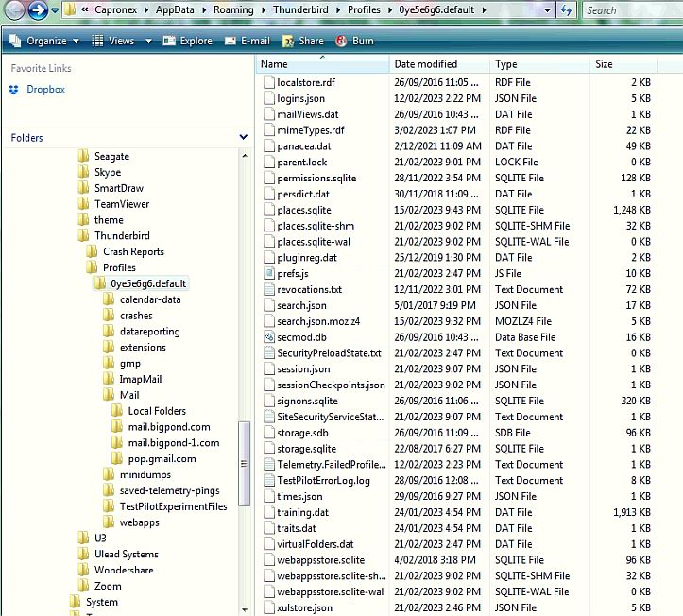Expand the arrow after AppData breadcrumb
683x616 pixels.
coord(203,10)
